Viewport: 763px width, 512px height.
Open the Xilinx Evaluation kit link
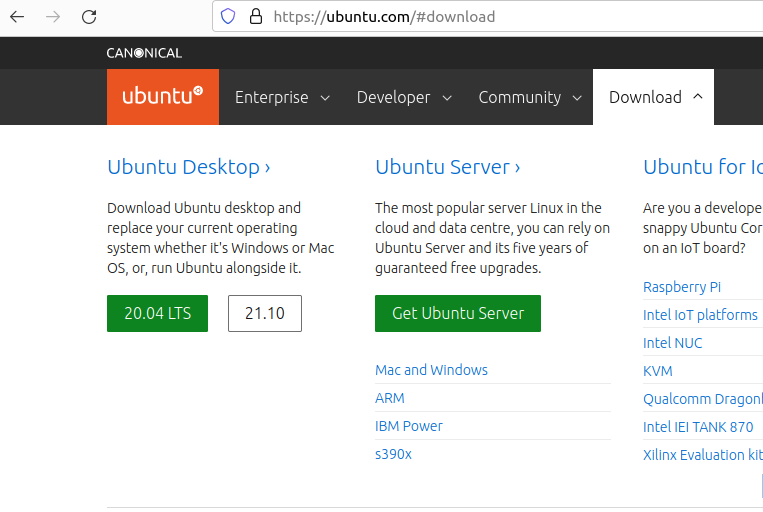point(703,455)
